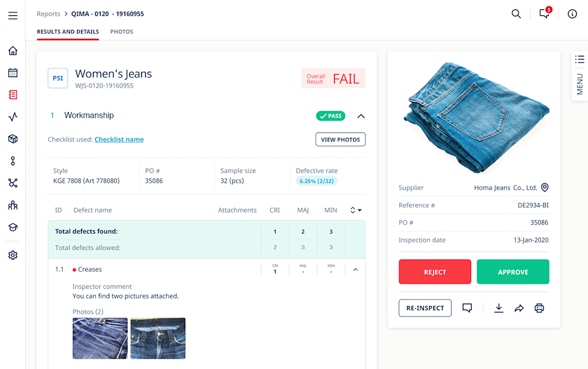588x369 pixels.
Task: Open messages with 3 notifications
Action: click(545, 13)
